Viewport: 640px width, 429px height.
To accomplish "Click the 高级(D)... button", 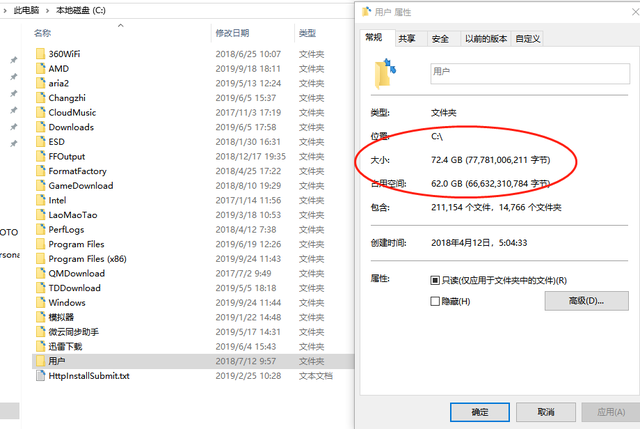I will coord(587,301).
